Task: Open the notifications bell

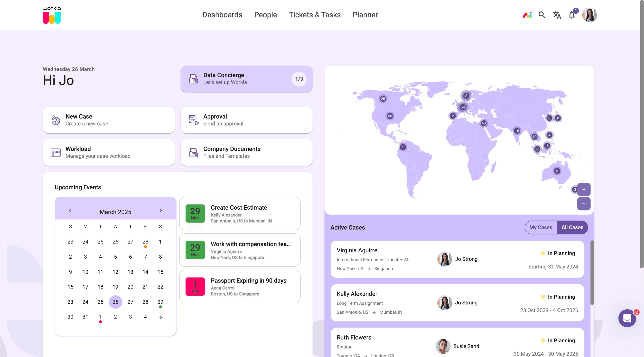Action: click(x=572, y=15)
